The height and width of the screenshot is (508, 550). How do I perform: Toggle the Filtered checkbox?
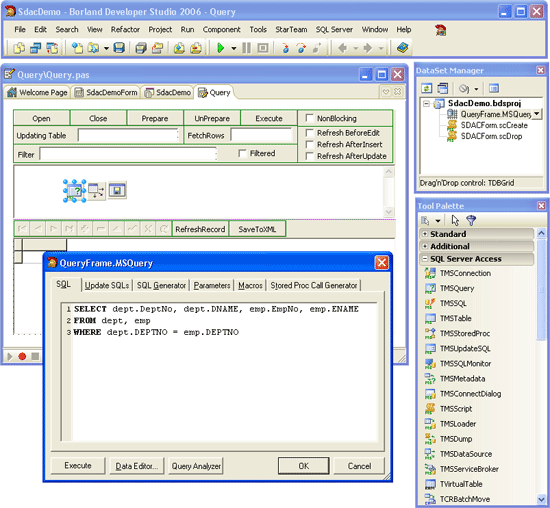click(242, 153)
